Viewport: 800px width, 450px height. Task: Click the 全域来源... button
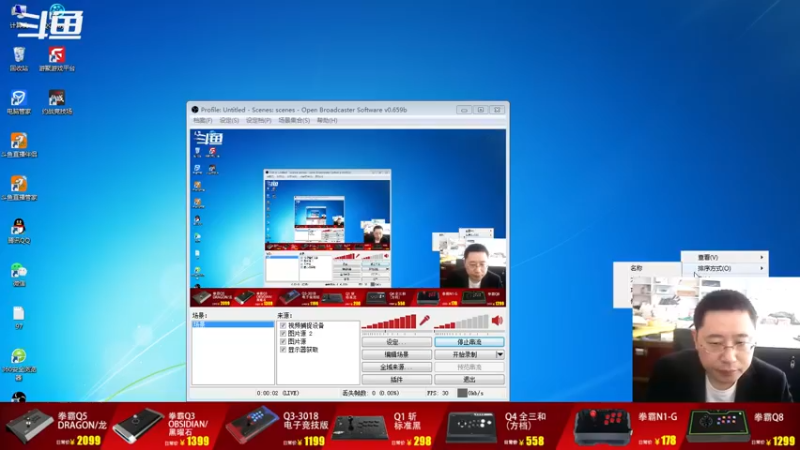click(x=396, y=367)
